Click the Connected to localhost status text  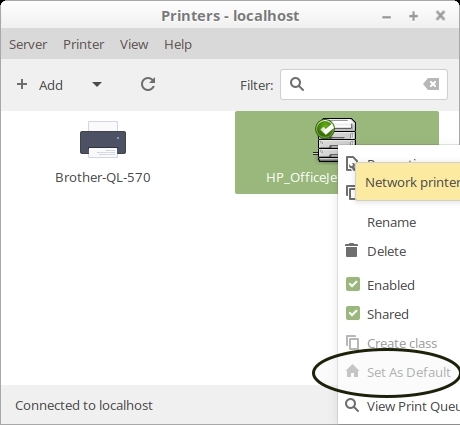84,406
